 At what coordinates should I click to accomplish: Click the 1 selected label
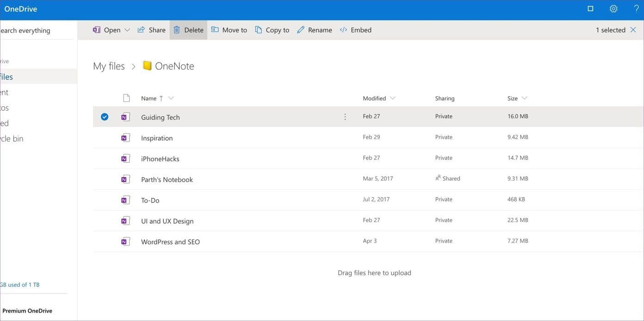(x=610, y=30)
